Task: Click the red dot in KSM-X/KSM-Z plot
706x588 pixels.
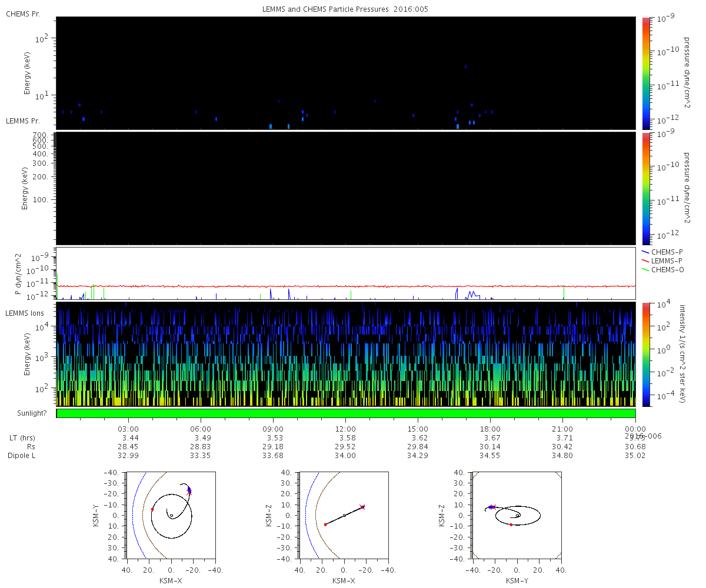Action: pyautogui.click(x=325, y=524)
